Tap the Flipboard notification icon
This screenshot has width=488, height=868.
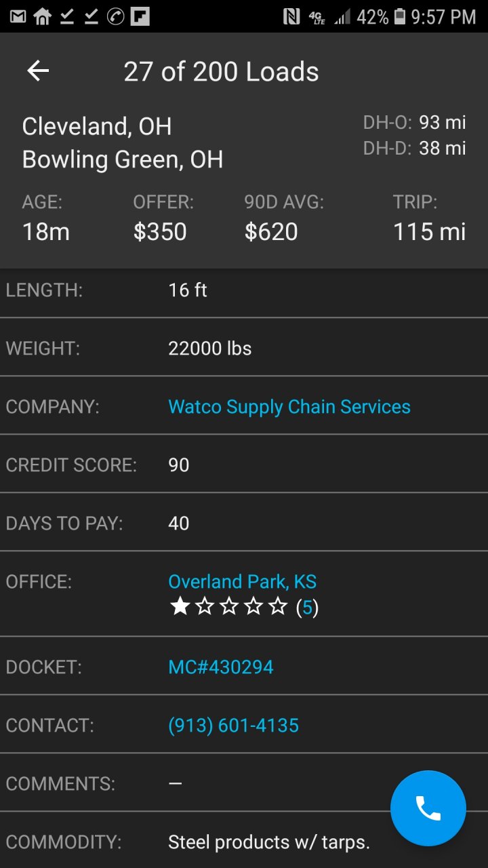[140, 16]
